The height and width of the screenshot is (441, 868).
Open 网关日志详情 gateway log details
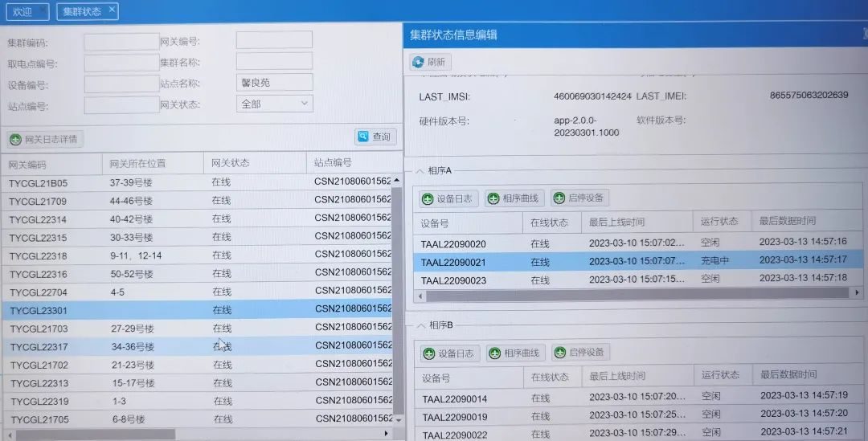click(44, 140)
